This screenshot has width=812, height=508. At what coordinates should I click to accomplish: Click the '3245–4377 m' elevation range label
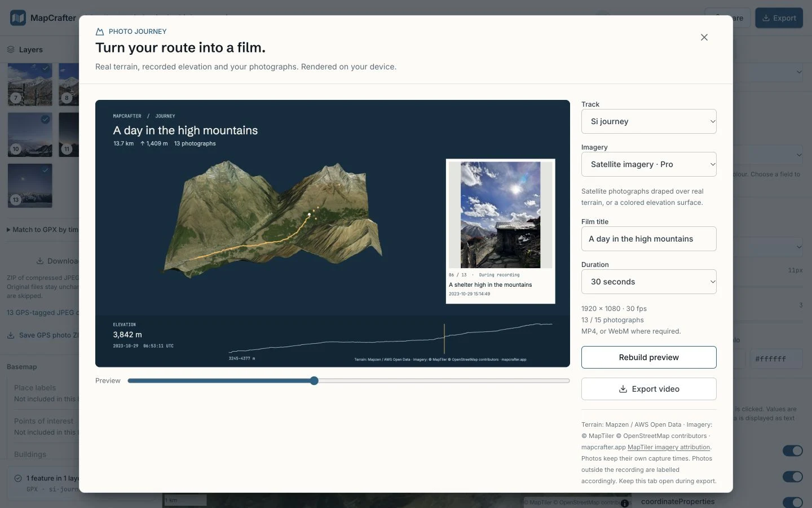(x=242, y=358)
